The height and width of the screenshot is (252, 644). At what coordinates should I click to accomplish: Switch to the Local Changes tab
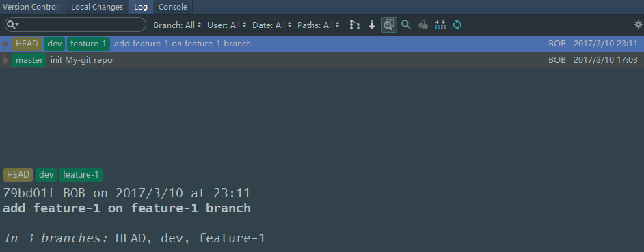coord(97,7)
